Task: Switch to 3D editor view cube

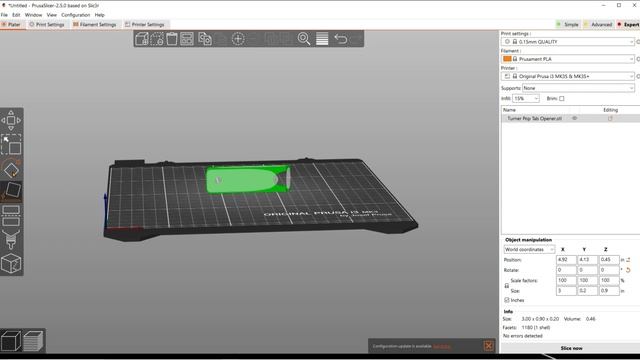Action: [x=11, y=341]
